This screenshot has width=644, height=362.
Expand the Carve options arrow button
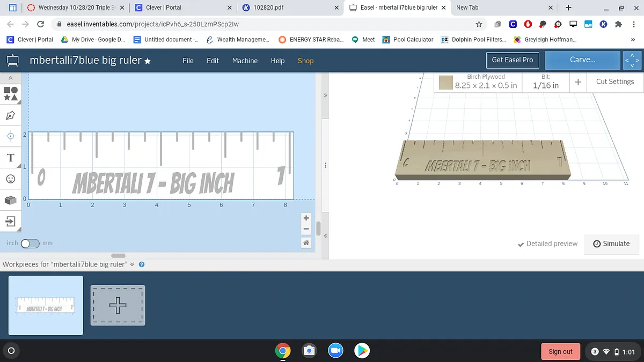click(632, 61)
